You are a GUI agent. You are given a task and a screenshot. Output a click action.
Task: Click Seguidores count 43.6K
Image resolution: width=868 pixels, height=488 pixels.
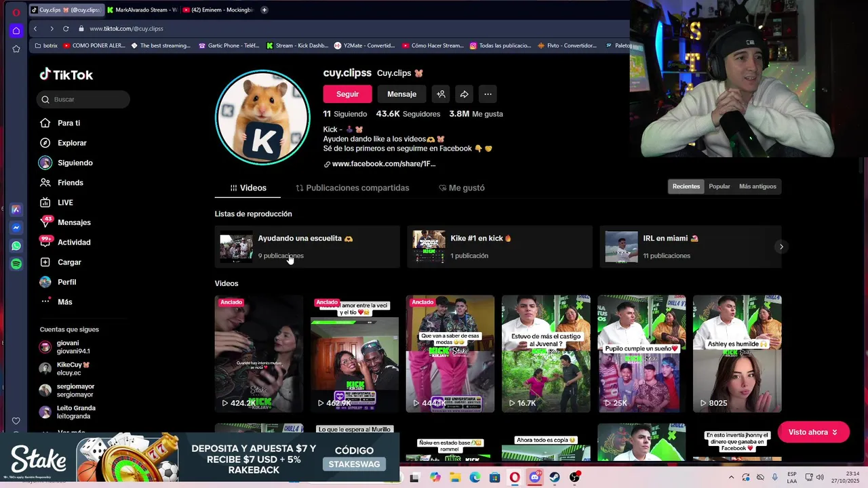(x=408, y=114)
